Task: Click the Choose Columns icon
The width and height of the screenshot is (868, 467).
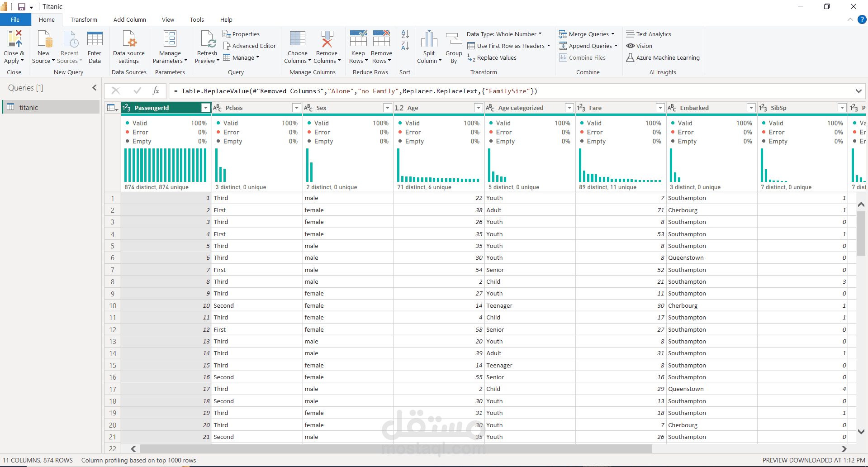Action: point(298,39)
